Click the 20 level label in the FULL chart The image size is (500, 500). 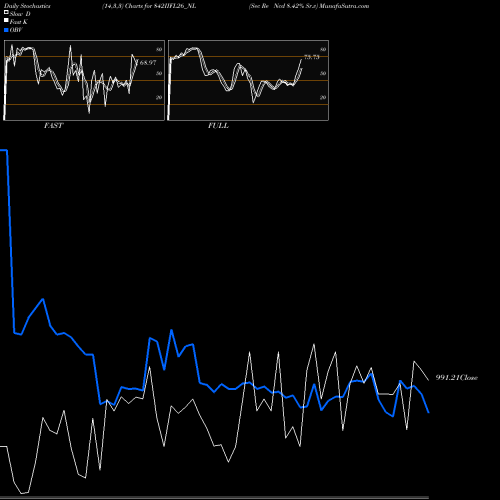tap(323, 98)
